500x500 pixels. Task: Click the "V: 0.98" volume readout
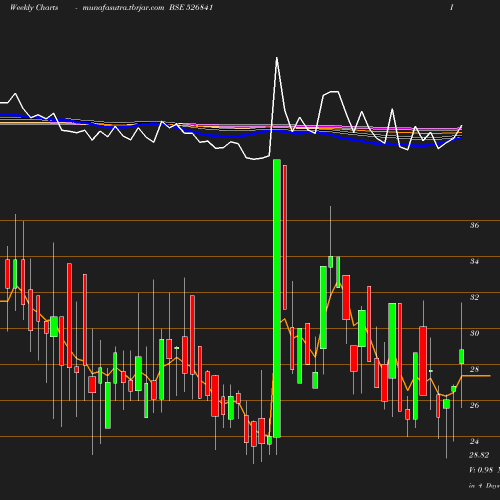481,470
